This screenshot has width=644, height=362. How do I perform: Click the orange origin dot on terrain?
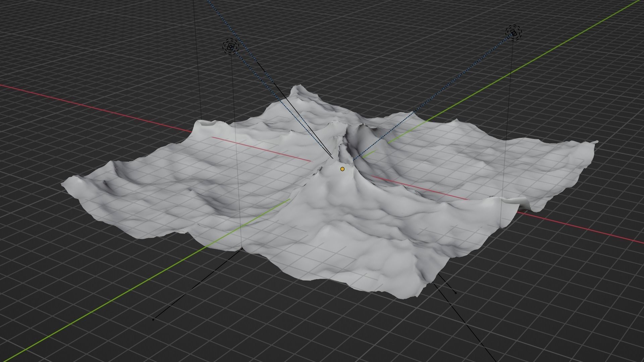tap(342, 169)
